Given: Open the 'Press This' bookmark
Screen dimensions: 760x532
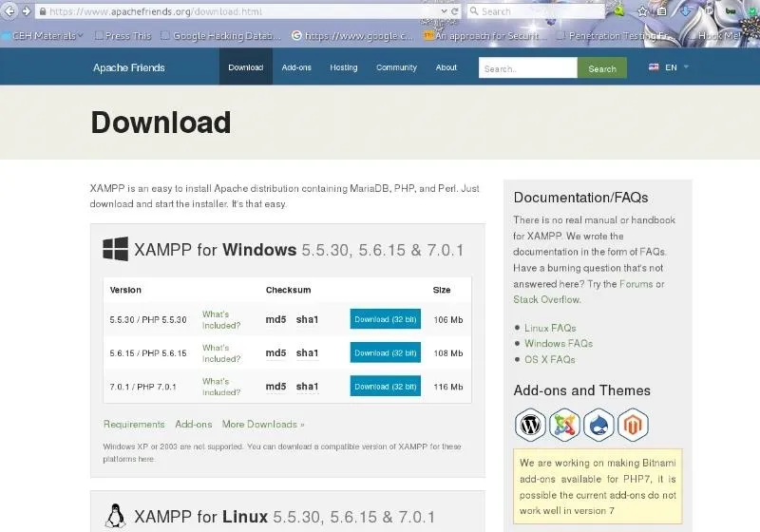Looking at the screenshot, I should [123, 35].
